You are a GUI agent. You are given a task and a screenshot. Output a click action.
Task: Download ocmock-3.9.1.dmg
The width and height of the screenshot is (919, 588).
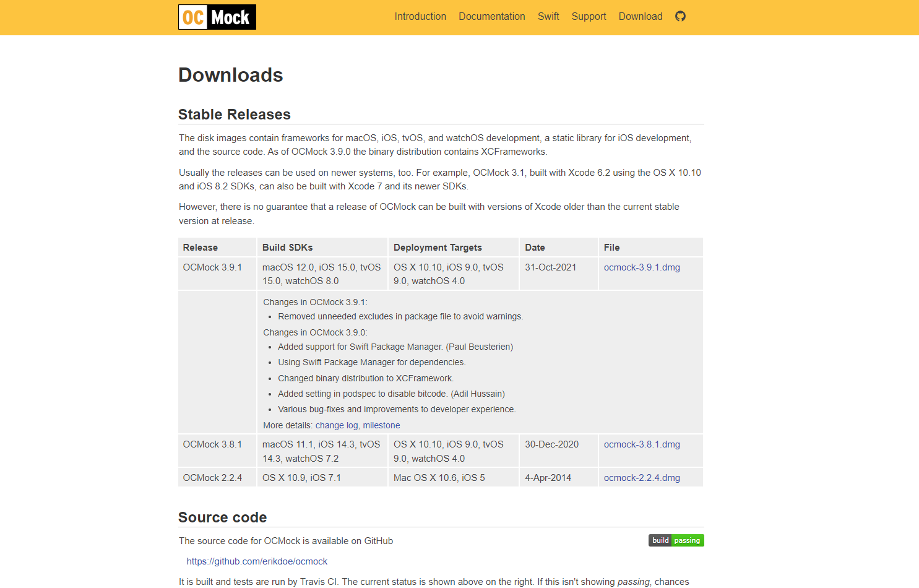[642, 267]
